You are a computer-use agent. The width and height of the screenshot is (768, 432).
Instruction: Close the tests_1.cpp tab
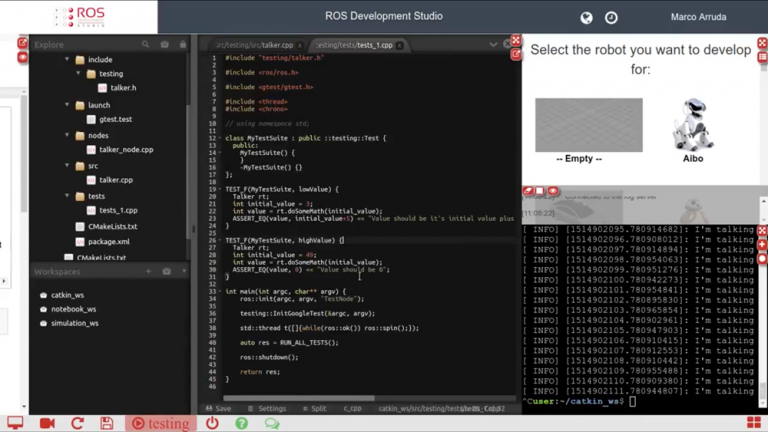click(x=400, y=46)
